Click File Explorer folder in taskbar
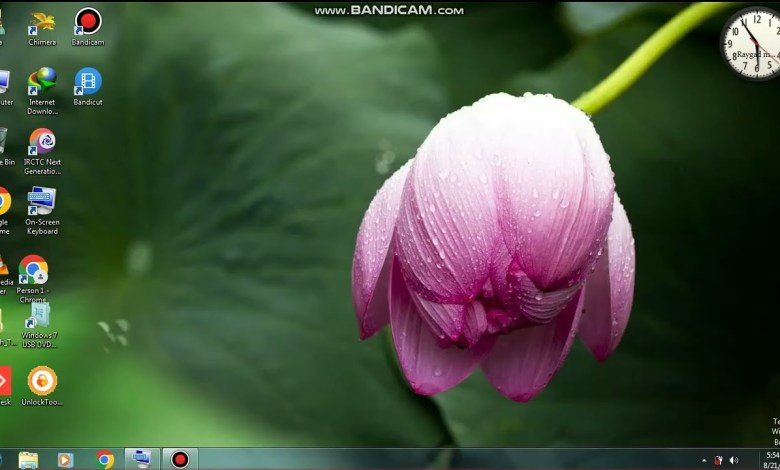This screenshot has width=780, height=470. pyautogui.click(x=28, y=460)
